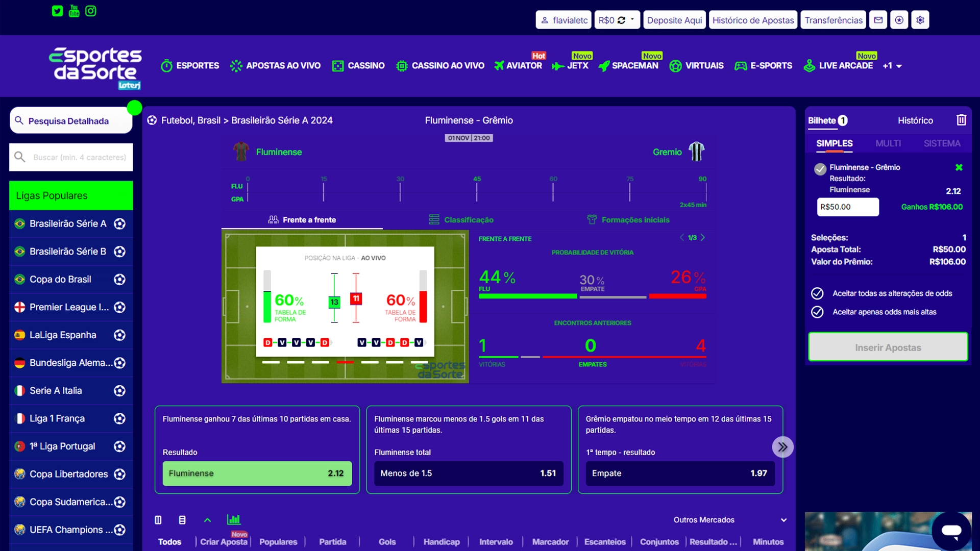Click ball icon next to Copa do Brasil

point(120,279)
